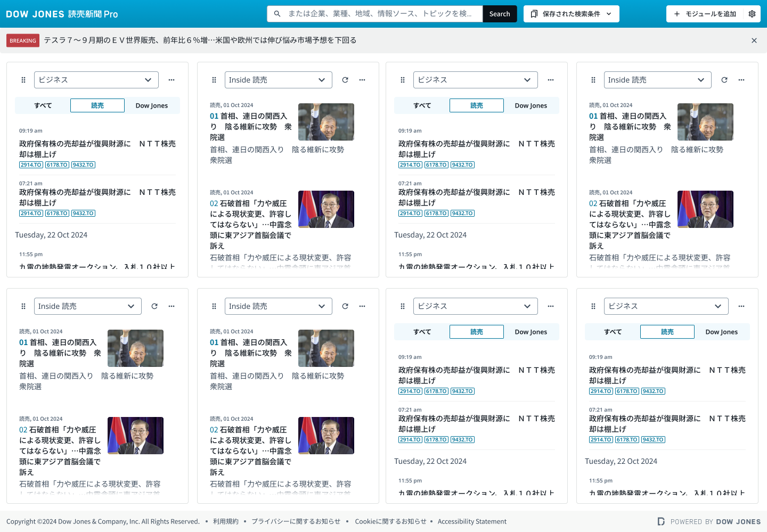Viewport: 767px width, 532px height.
Task: Open article 01 thumbnail in top row second module
Action: click(x=326, y=122)
